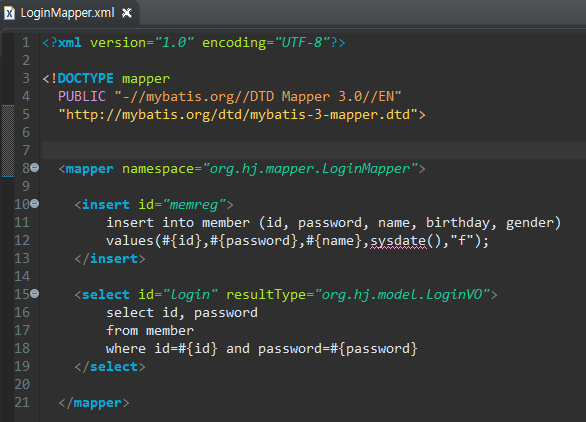This screenshot has width=586, height=422.
Task: Click the "from member" line
Action: point(150,330)
